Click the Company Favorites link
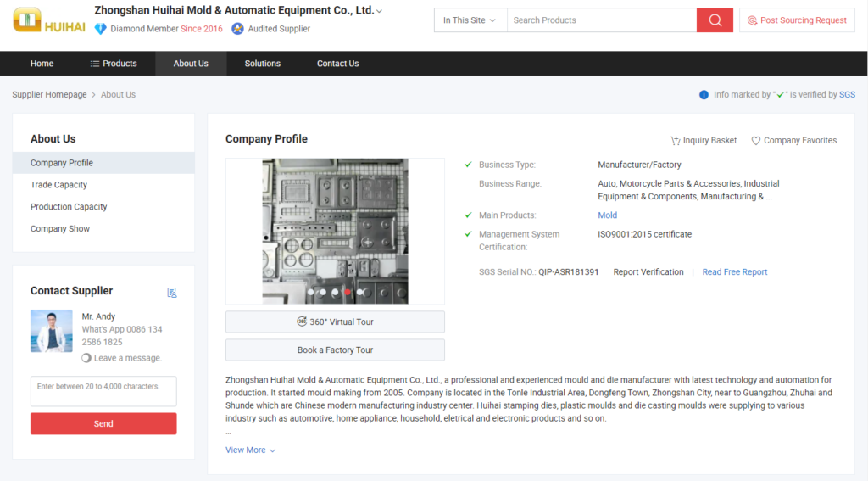The image size is (868, 481). 794,141
